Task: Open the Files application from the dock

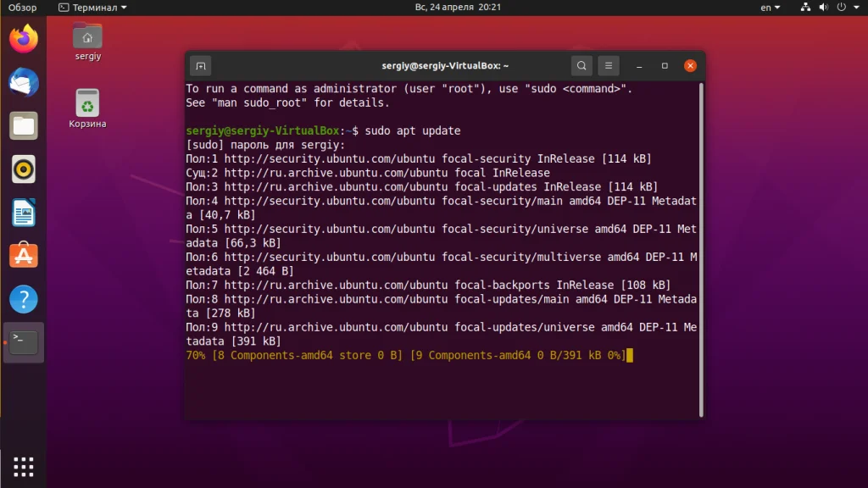Action: tap(23, 125)
